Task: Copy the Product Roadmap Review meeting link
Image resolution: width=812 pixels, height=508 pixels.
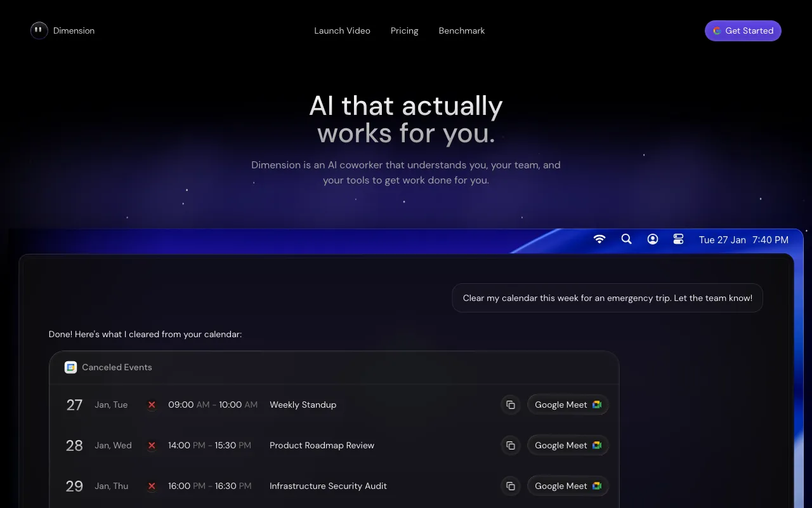Action: tap(511, 445)
